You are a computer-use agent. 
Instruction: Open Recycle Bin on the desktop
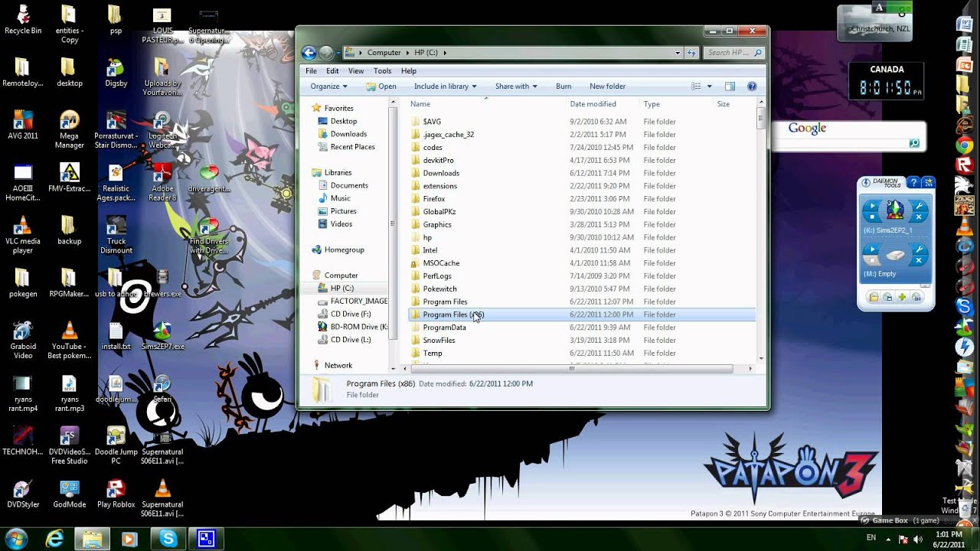(23, 21)
